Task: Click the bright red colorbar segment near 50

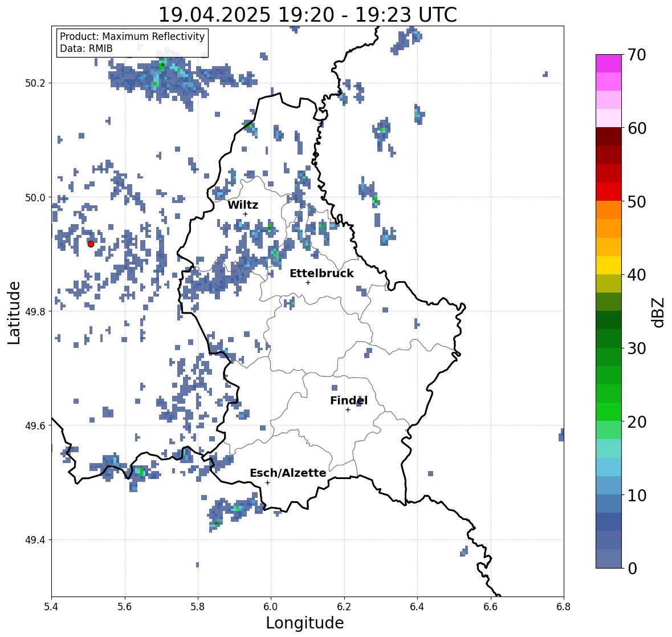Action: point(609,192)
